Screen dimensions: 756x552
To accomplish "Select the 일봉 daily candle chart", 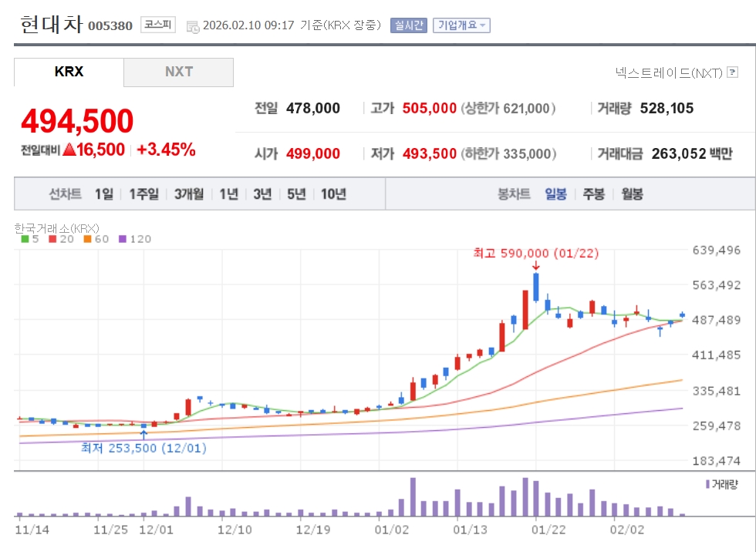I will (555, 194).
